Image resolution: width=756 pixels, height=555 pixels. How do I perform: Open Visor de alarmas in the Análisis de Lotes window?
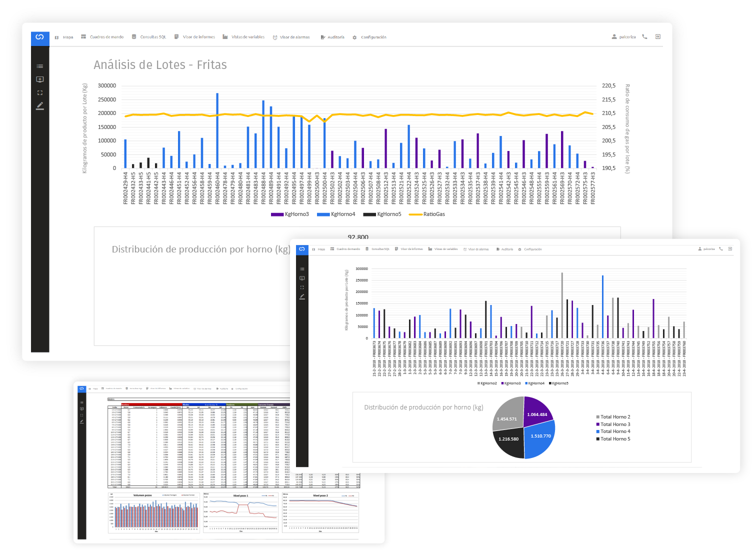(x=291, y=37)
